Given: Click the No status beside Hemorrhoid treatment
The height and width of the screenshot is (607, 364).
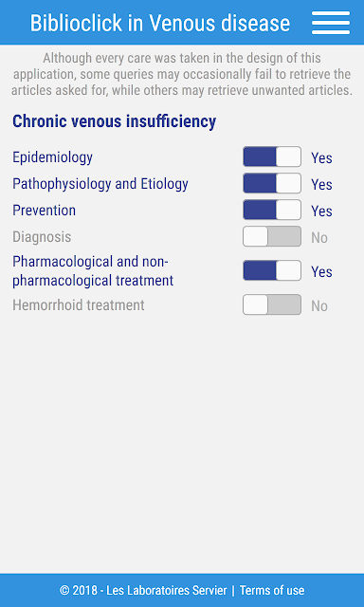Looking at the screenshot, I should pos(319,305).
